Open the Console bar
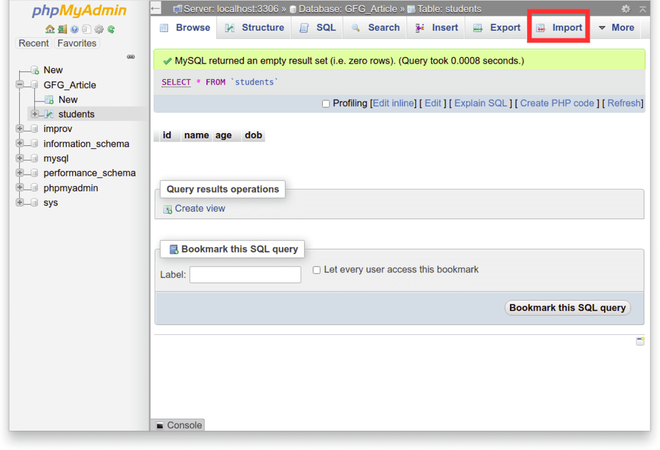The width and height of the screenshot is (660, 450). (179, 425)
